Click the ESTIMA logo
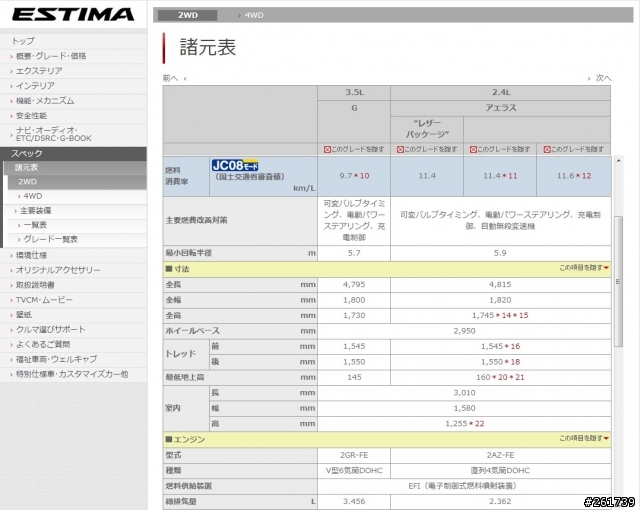Viewport: 640px width, 510px height. pos(73,14)
